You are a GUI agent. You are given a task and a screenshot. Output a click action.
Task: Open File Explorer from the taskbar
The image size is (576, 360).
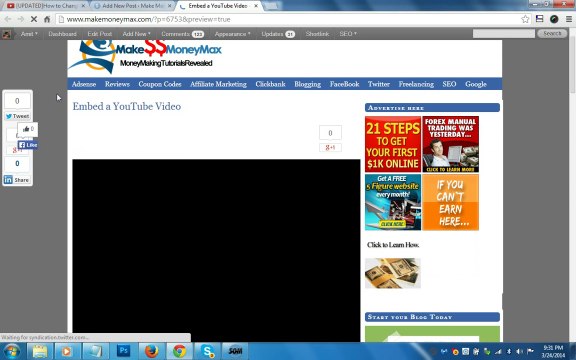click(40, 351)
